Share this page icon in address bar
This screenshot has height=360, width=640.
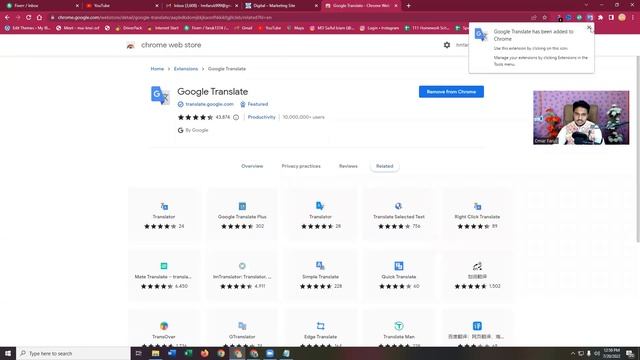coord(533,18)
